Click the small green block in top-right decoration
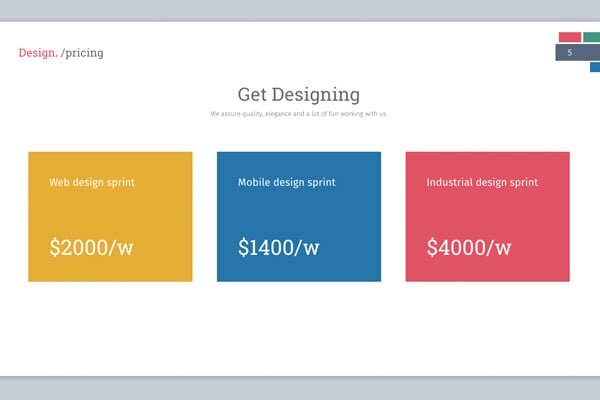Viewport: 600px width, 400px height. 592,37
